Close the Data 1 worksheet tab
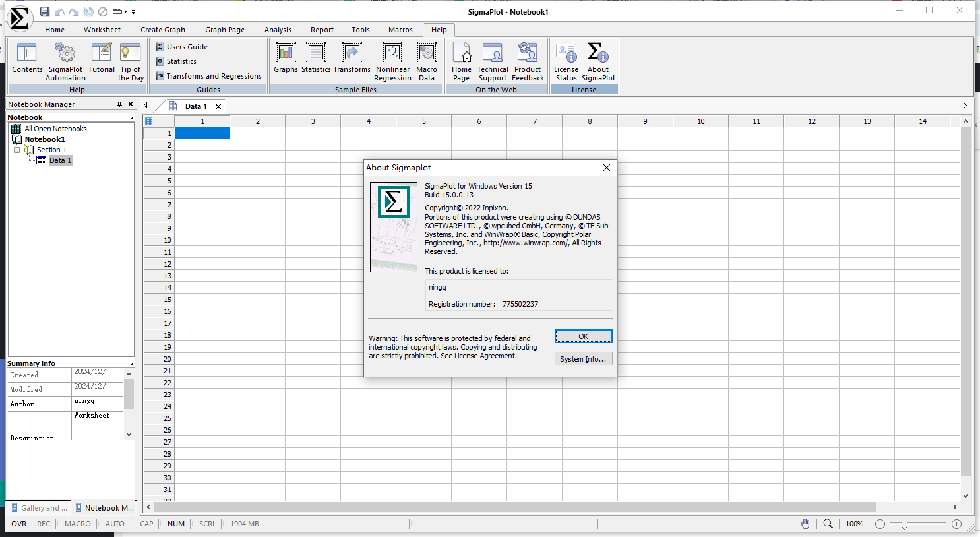Viewport: 980px width, 537px height. (218, 106)
